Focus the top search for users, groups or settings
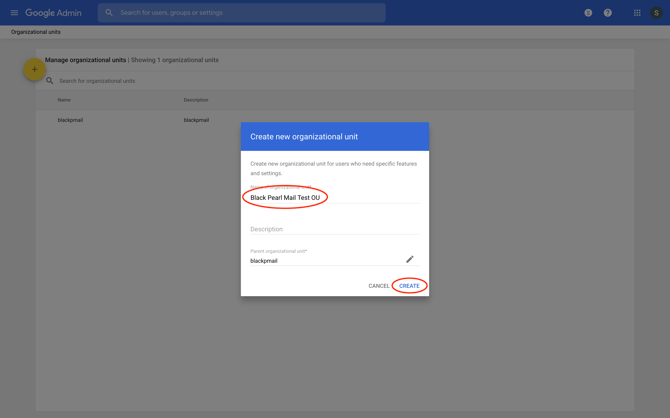670x418 pixels. [x=241, y=13]
